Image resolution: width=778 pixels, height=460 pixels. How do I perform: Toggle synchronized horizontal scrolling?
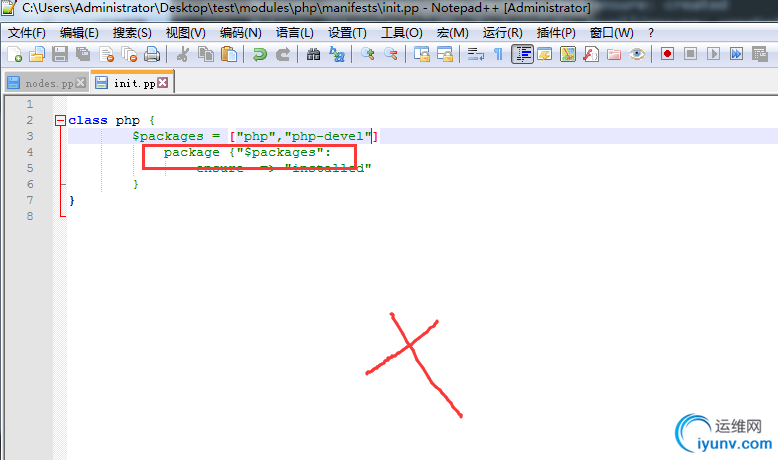click(445, 54)
